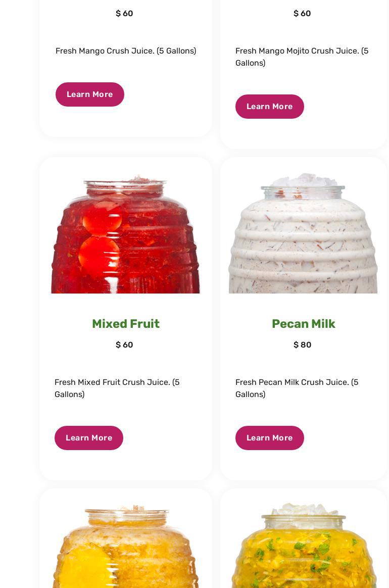
Task: Click the ice on top of Pecan Milk jar
Action: (x=303, y=180)
